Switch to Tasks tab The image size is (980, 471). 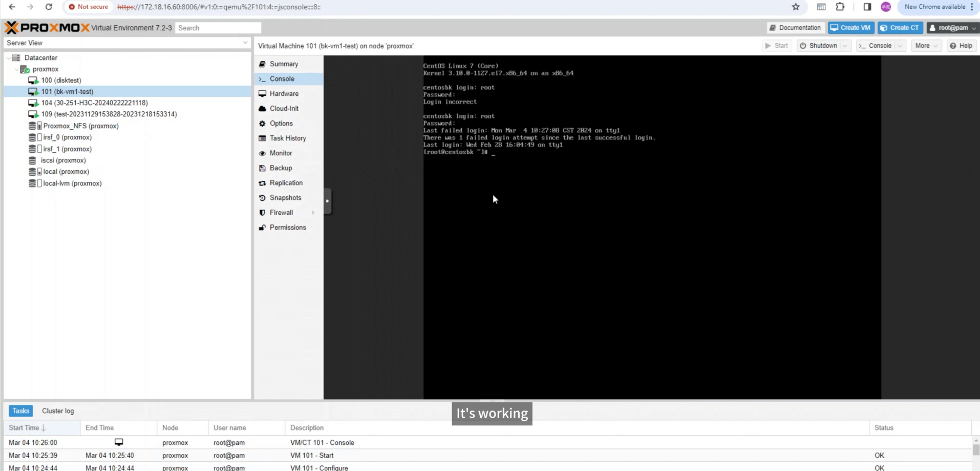[21, 411]
